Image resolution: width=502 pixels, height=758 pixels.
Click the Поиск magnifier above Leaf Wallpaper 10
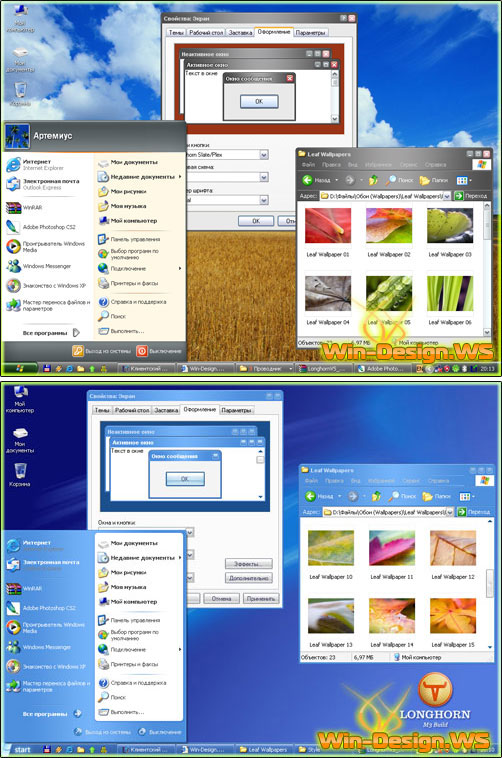pyautogui.click(x=394, y=496)
